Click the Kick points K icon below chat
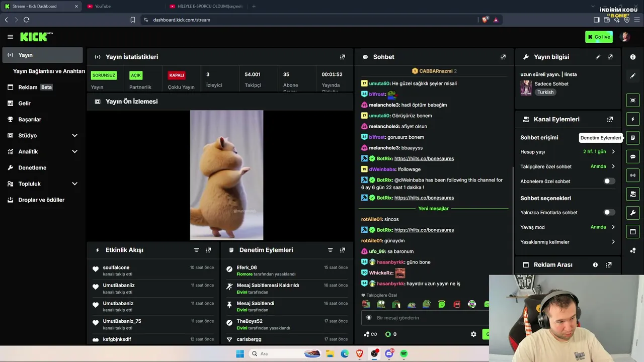 [x=388, y=334]
